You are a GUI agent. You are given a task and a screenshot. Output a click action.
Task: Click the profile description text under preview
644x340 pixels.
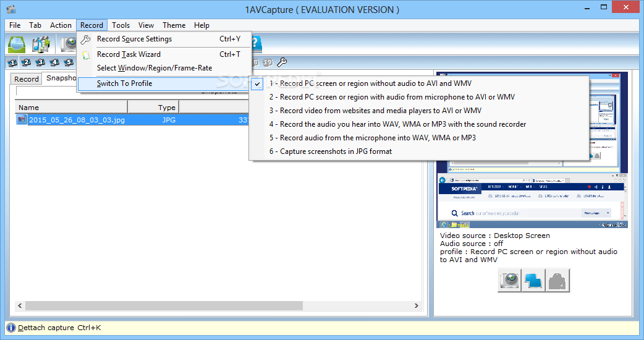coord(528,256)
